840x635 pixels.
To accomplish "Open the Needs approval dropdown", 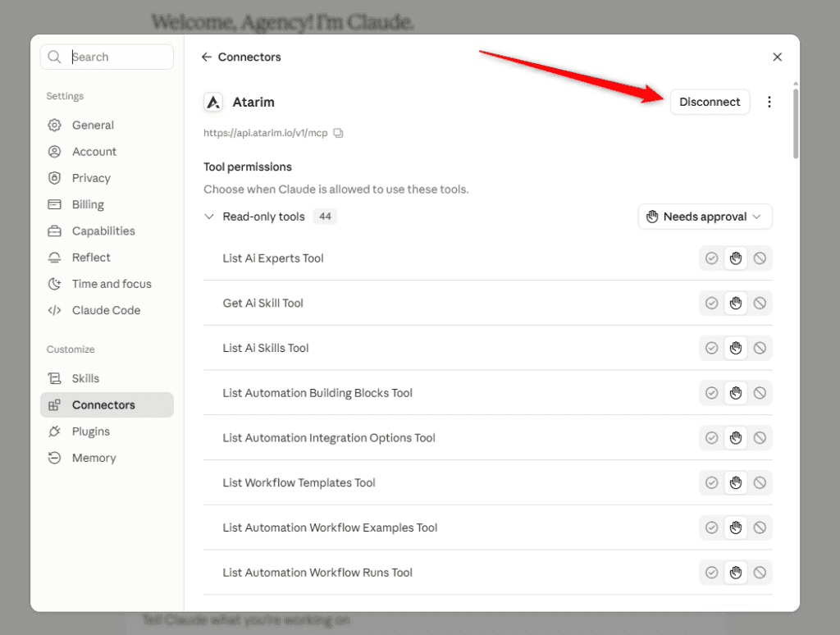I will [x=705, y=217].
